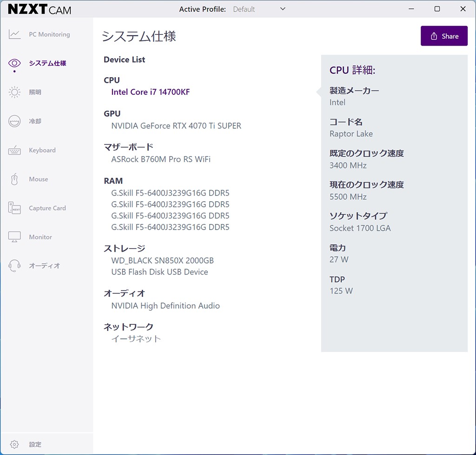Select the headset audio icon
Image resolution: width=476 pixels, height=455 pixels.
point(14,265)
